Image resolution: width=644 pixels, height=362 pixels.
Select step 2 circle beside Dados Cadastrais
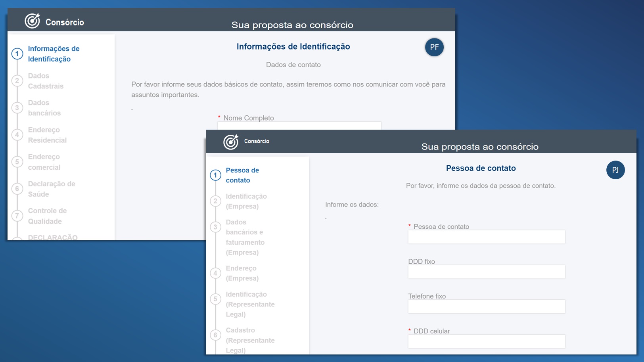[17, 81]
